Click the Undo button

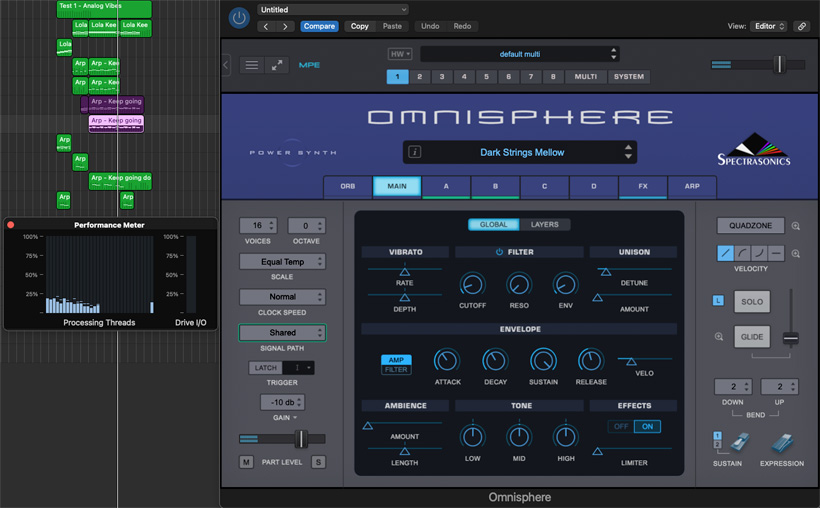click(430, 26)
